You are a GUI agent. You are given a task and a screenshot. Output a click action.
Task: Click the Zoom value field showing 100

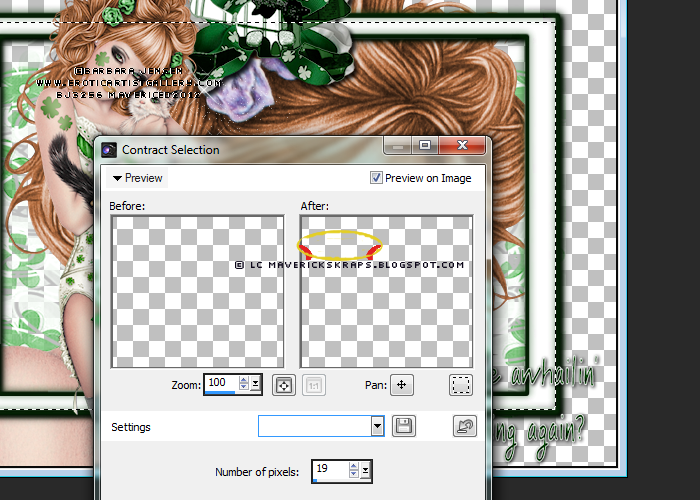[x=221, y=383]
